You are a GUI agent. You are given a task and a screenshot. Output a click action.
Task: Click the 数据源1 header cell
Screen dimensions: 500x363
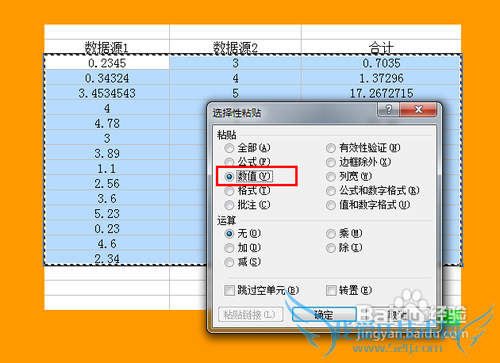[107, 47]
